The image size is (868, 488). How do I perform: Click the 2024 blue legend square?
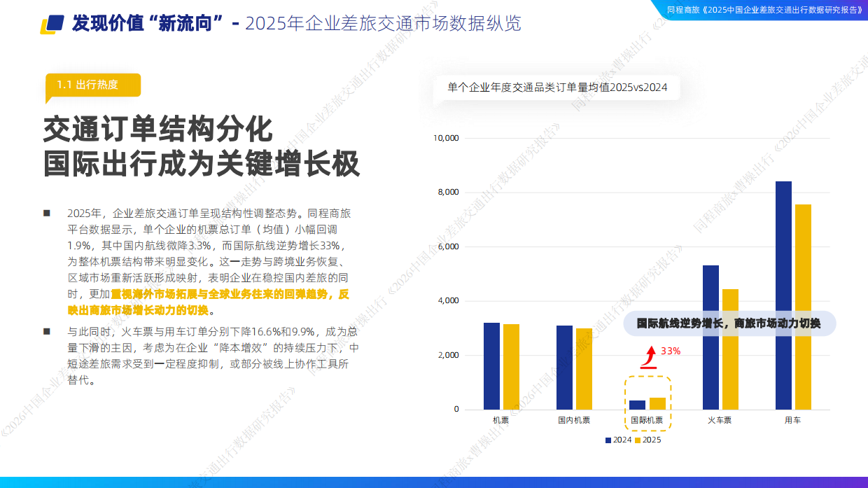(x=607, y=439)
